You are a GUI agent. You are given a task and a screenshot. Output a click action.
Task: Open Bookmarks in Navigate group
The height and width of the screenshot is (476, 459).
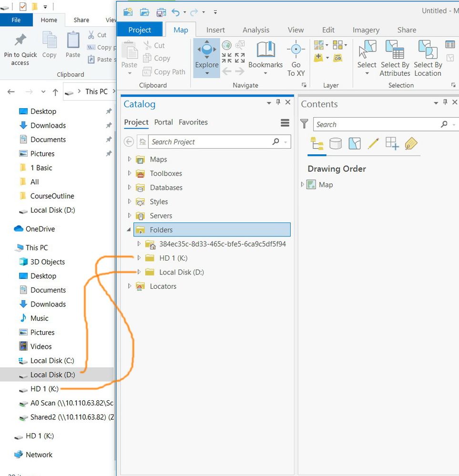tap(265, 58)
